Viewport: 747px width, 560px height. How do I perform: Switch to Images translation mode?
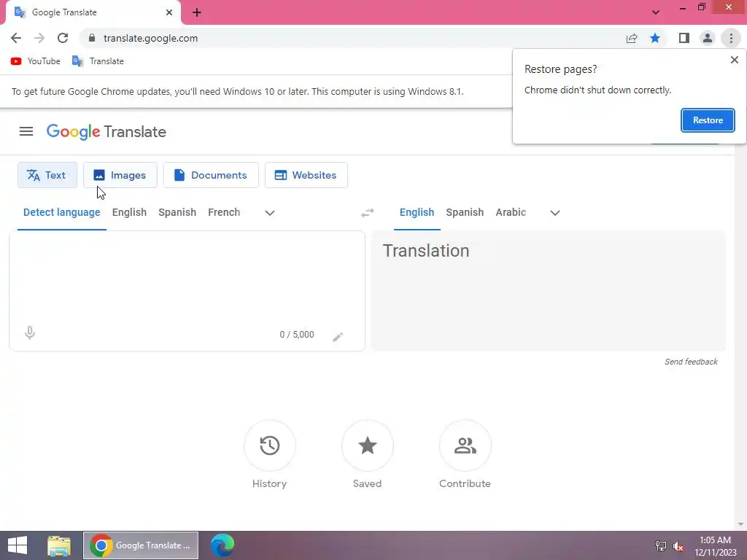120,175
